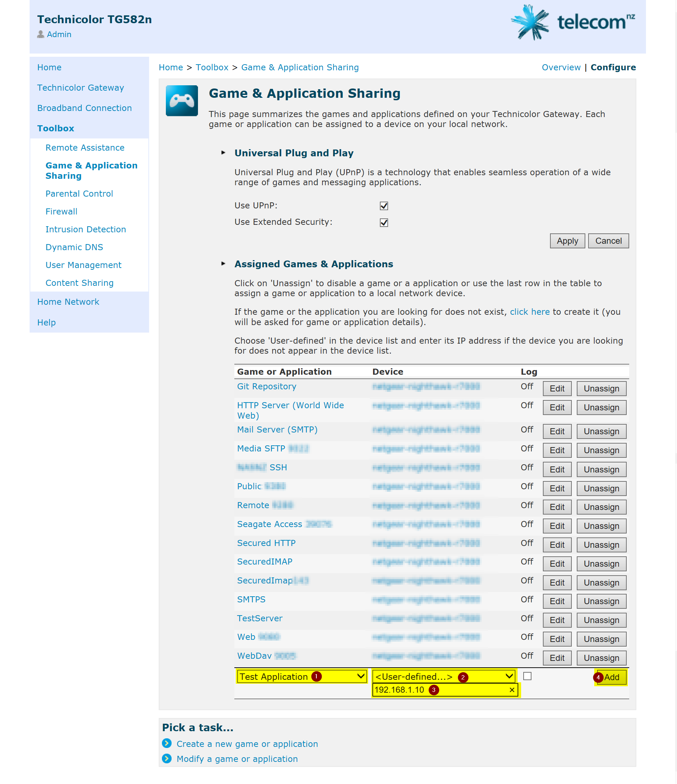Edit the TestServer entry
This screenshot has height=784, width=677.
point(557,620)
